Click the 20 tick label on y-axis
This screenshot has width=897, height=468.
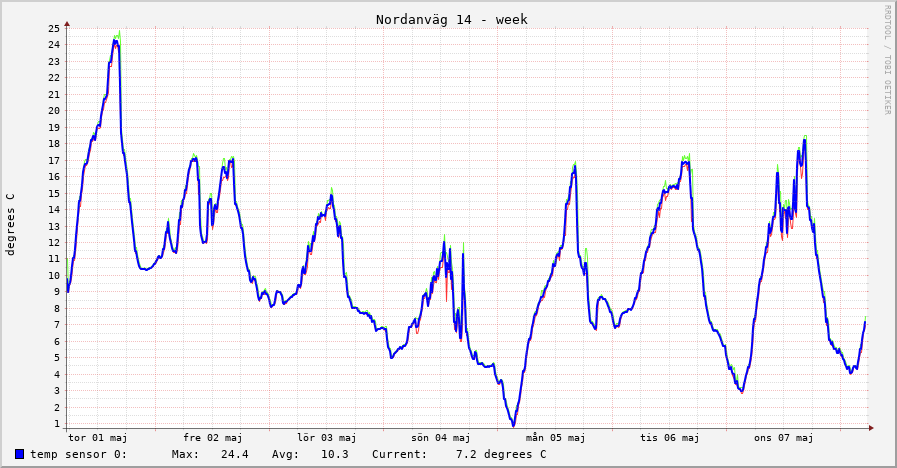click(54, 110)
